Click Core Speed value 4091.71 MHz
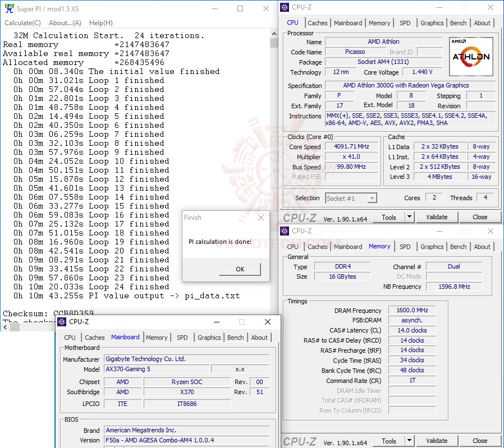 (x=351, y=146)
